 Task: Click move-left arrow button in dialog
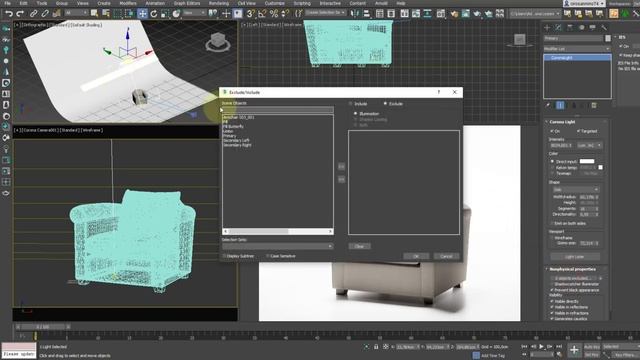(x=341, y=179)
